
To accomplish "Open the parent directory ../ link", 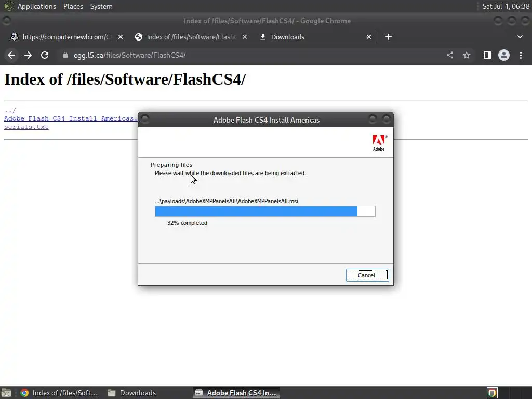I will (x=10, y=110).
